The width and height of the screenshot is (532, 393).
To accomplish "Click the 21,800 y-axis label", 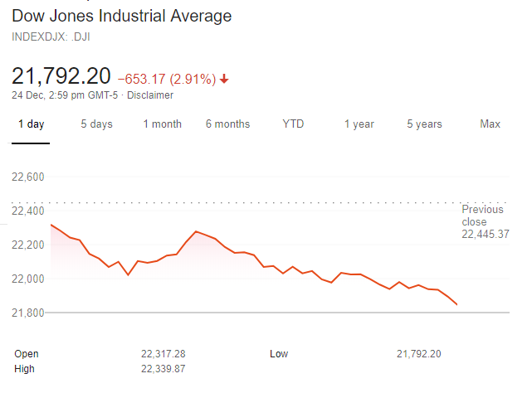I will coord(28,313).
